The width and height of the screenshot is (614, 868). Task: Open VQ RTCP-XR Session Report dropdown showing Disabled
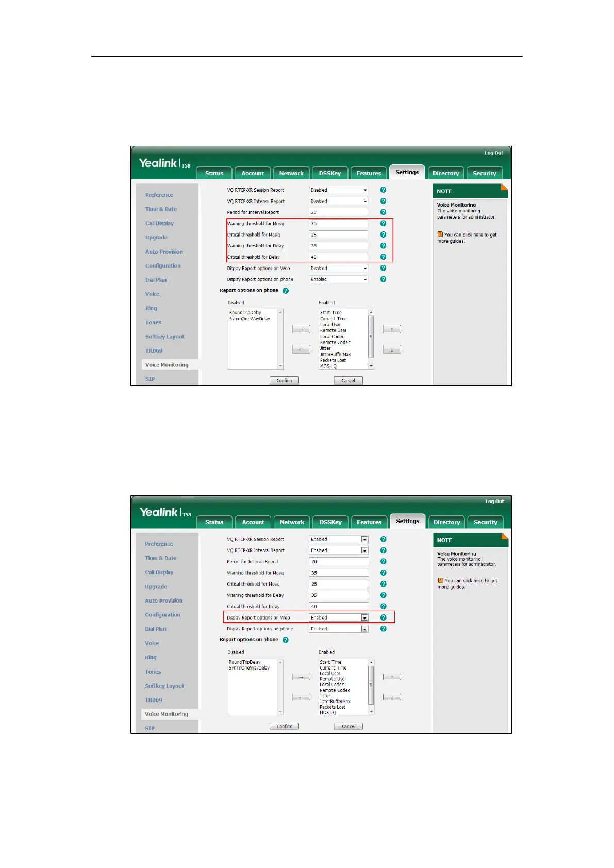pos(339,190)
